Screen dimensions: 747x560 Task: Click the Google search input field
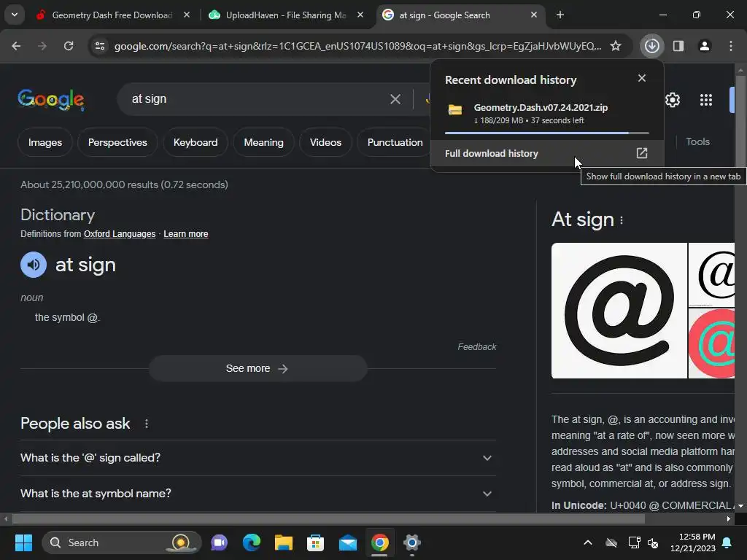point(258,99)
